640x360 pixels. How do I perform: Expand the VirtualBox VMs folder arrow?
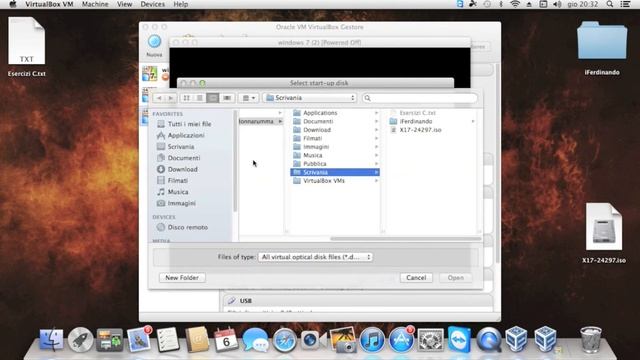(x=376, y=181)
